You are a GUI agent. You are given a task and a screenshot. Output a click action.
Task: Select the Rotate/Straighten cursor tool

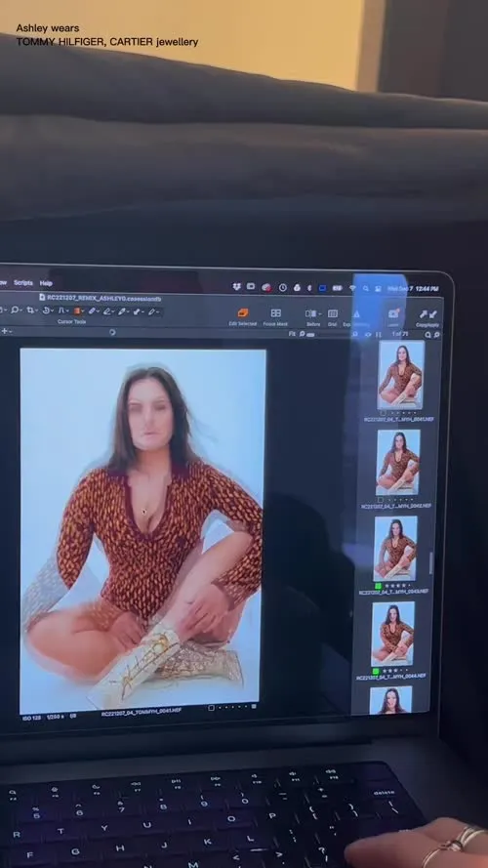click(47, 311)
